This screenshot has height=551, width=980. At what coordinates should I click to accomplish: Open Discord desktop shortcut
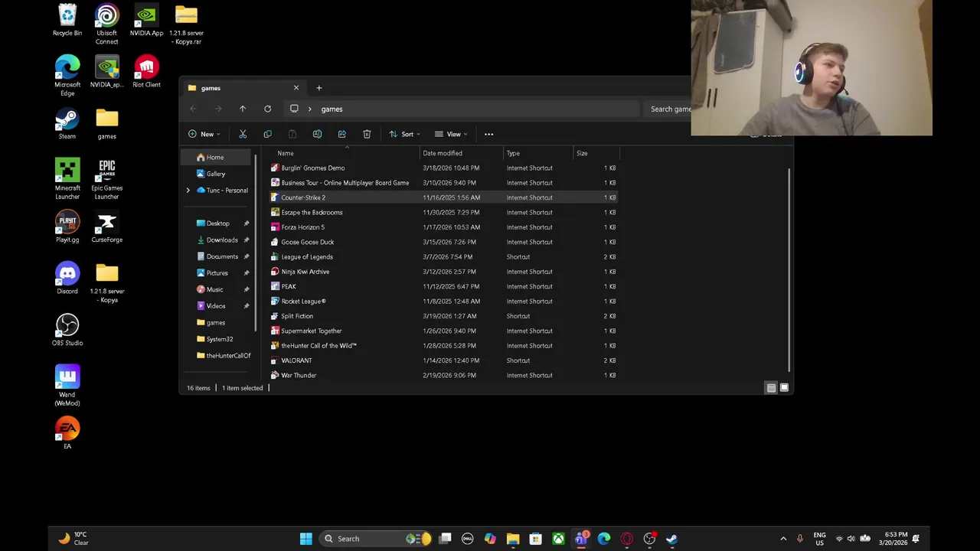click(x=67, y=279)
